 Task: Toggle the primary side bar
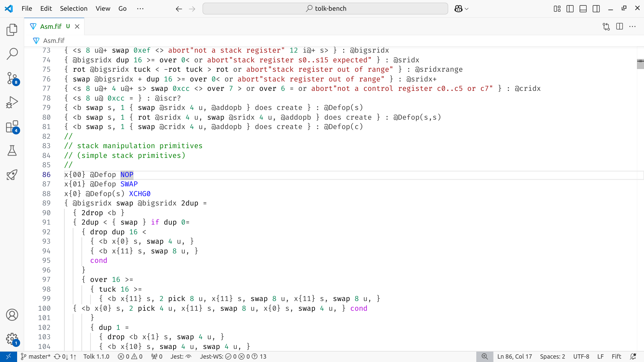pos(570,9)
